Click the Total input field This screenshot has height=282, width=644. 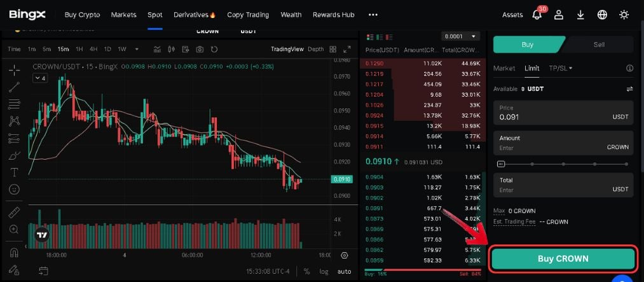pyautogui.click(x=563, y=185)
